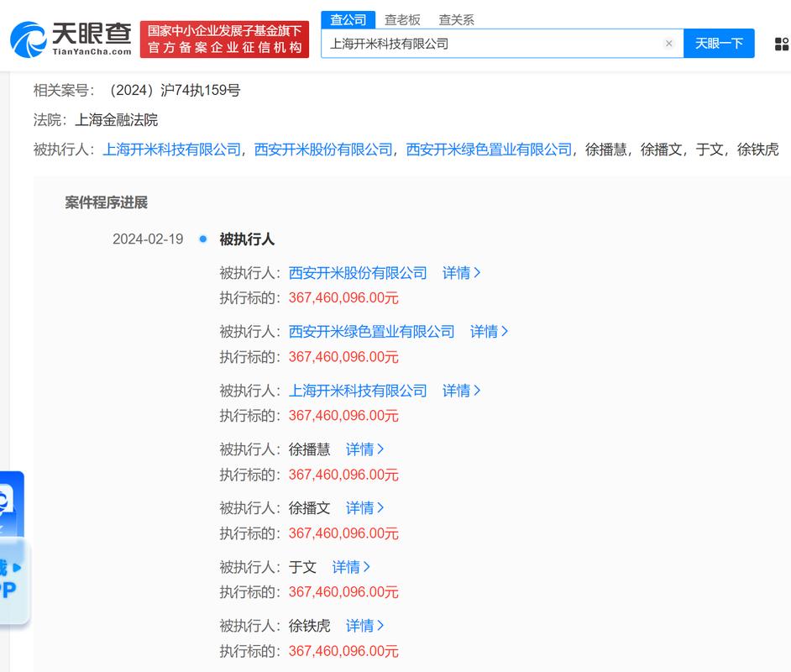This screenshot has width=791, height=672.
Task: Expand 详情 for 徐铁虎
Action: point(364,626)
